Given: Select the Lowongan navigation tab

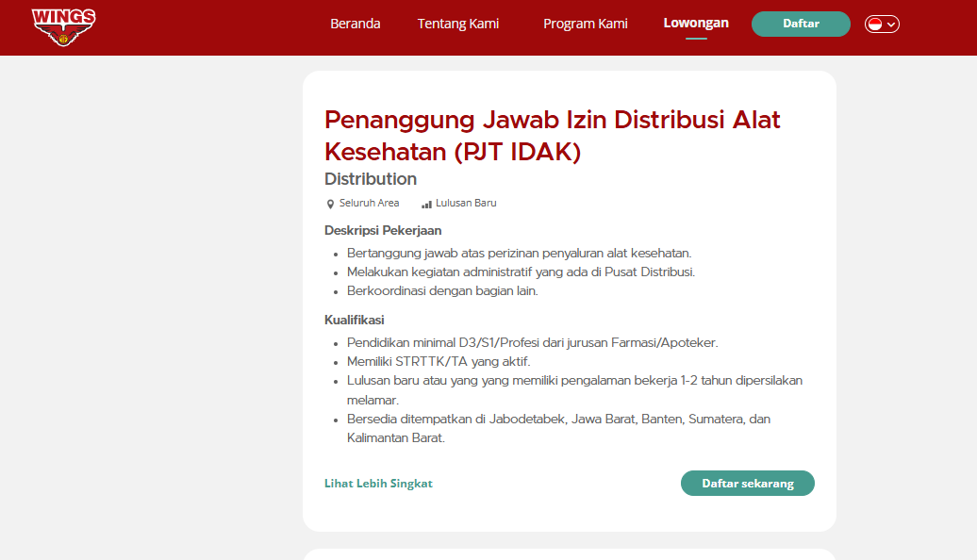Looking at the screenshot, I should pos(696,24).
